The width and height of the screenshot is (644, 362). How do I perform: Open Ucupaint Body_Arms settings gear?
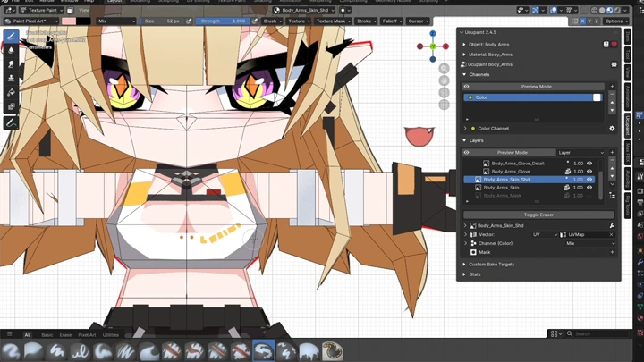click(x=614, y=64)
